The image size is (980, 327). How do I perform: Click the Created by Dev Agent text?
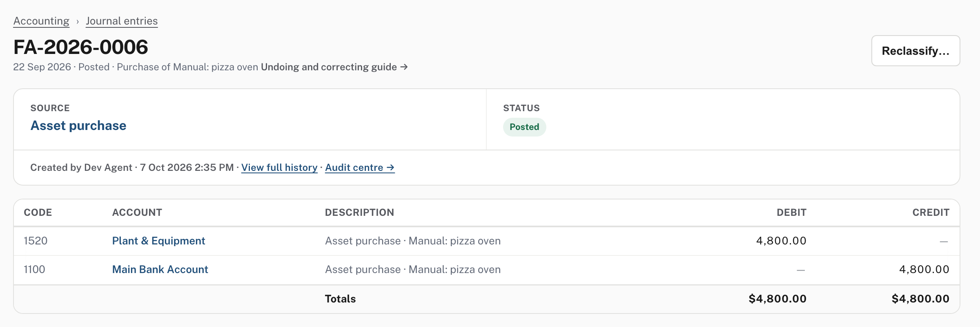81,168
